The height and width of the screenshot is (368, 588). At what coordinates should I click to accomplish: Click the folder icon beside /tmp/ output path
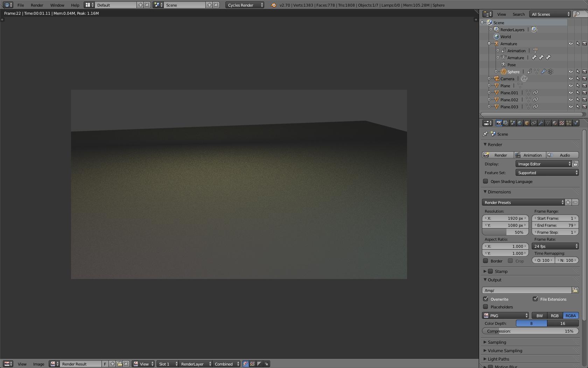coord(575,290)
